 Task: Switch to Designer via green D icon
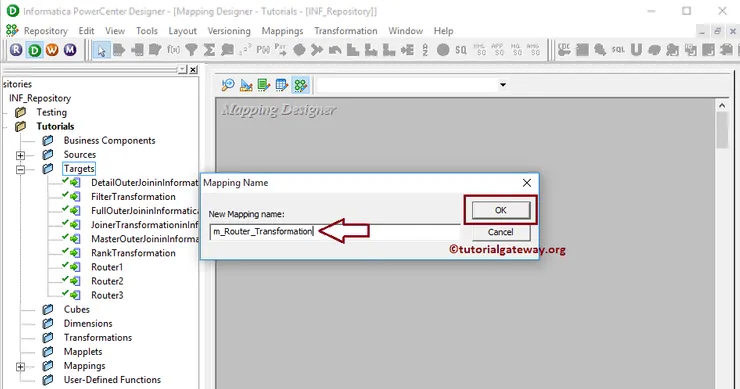(34, 50)
